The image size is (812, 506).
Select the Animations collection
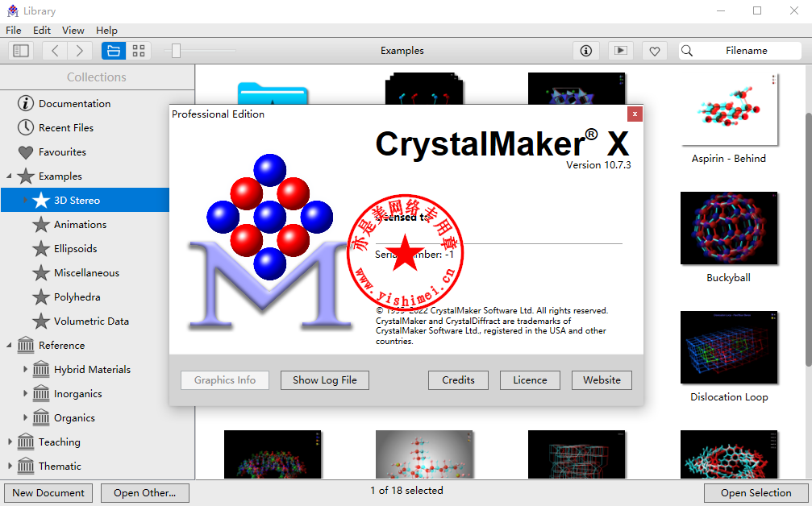point(81,225)
